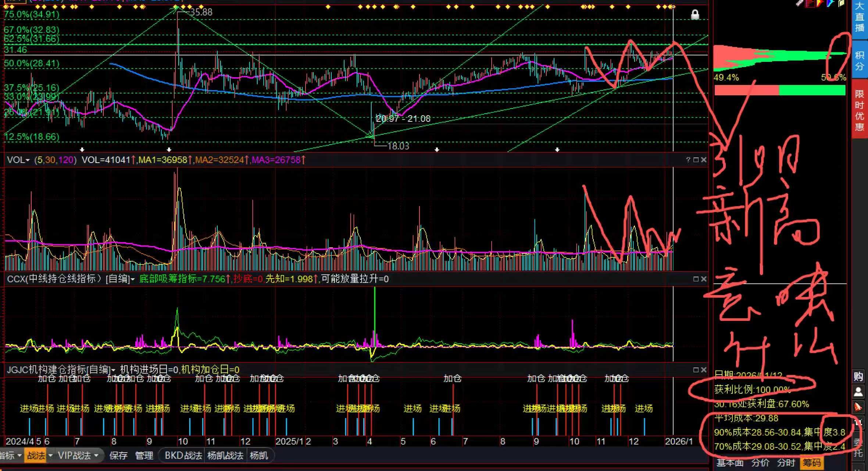
Task: Click the user profile icon in sidebar
Action: (x=858, y=392)
